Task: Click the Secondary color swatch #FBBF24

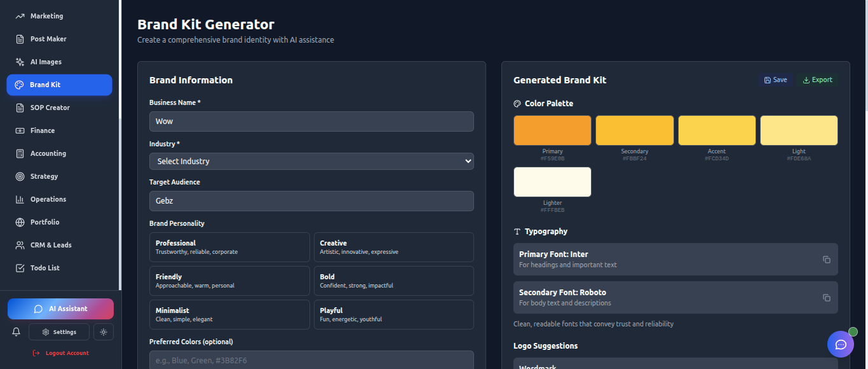Action: tap(634, 130)
